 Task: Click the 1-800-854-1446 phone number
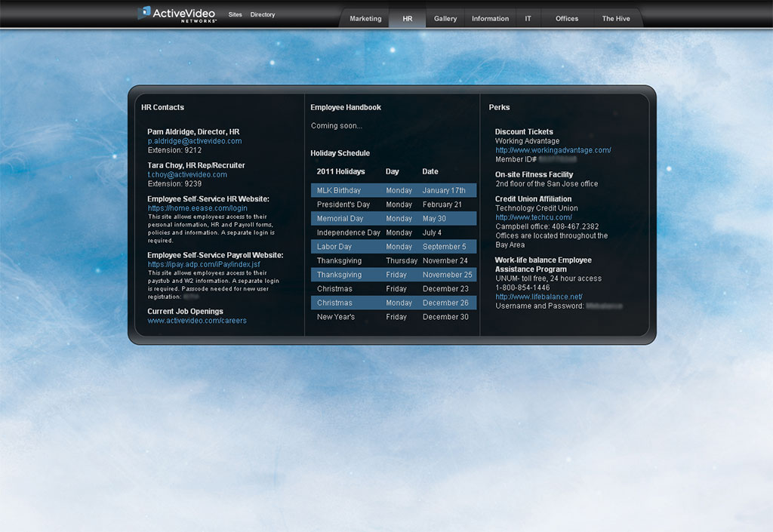(522, 288)
